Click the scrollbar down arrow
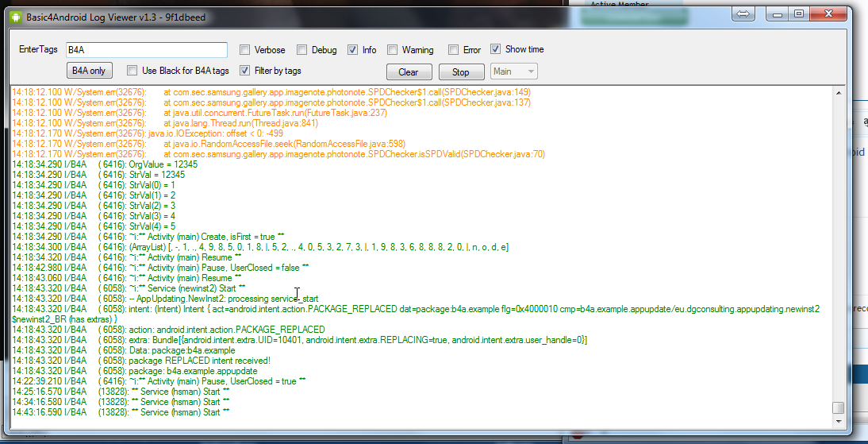 [838, 421]
